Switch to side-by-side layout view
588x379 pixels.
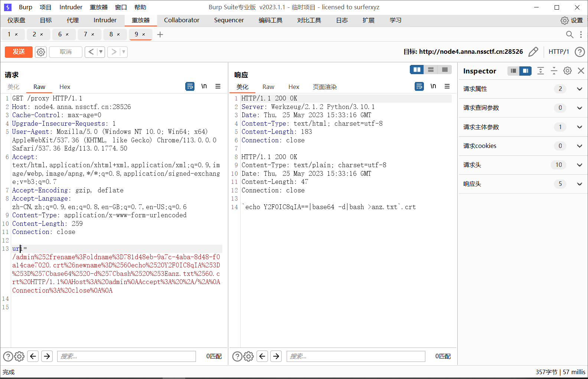click(417, 70)
